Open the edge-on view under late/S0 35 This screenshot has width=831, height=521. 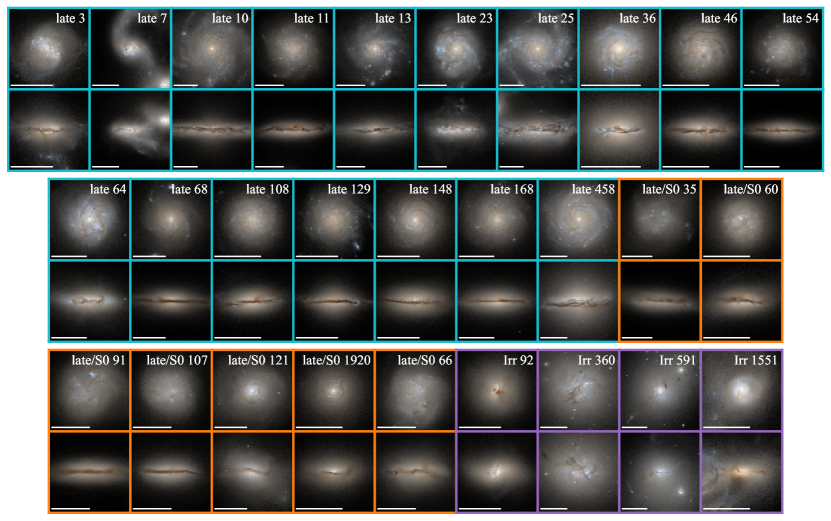coord(660,301)
